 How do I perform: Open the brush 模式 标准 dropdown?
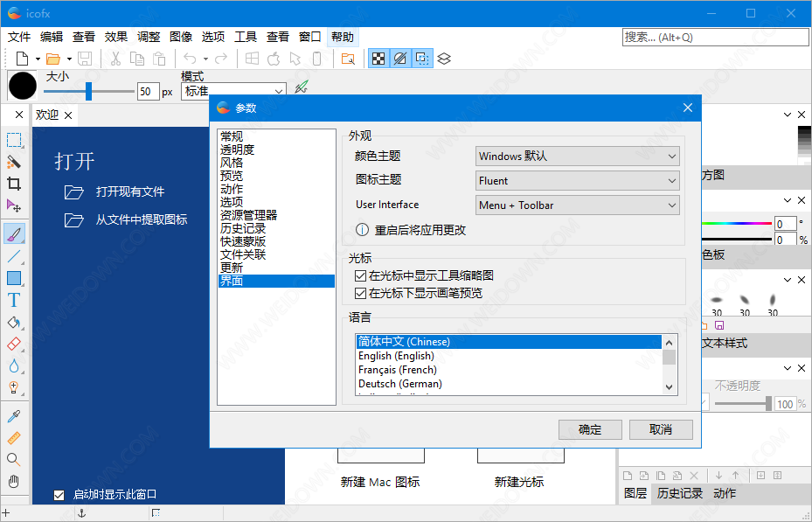233,91
